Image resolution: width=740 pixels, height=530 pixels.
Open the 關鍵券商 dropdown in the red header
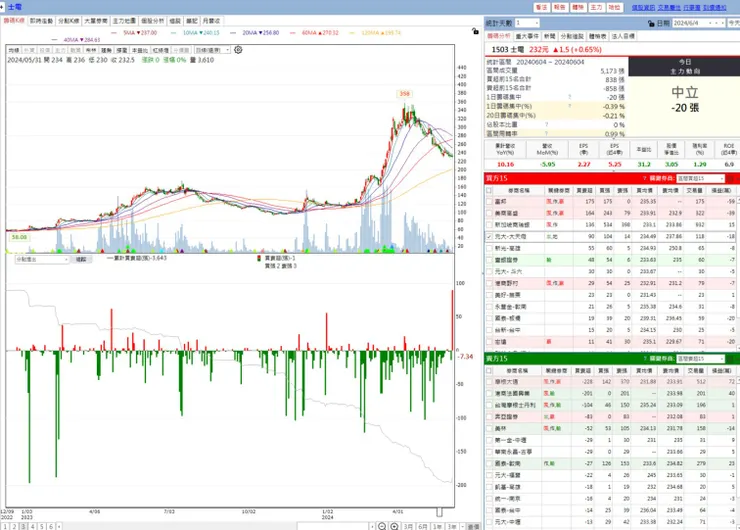(700, 178)
